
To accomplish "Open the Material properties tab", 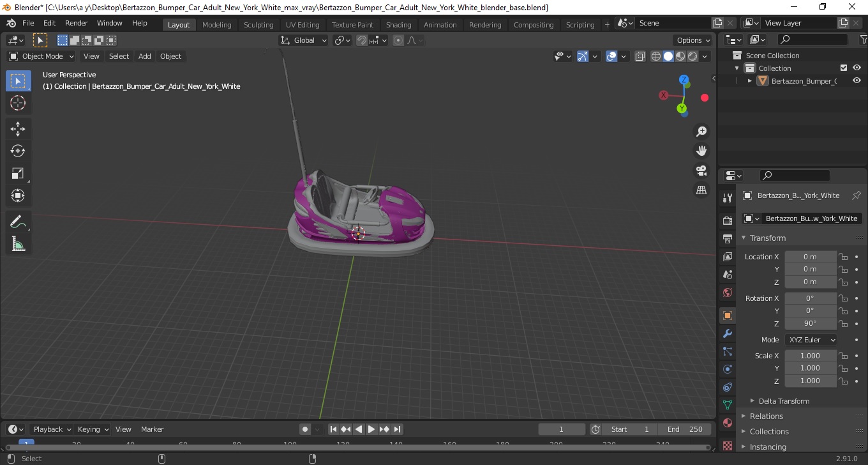I will [728, 423].
